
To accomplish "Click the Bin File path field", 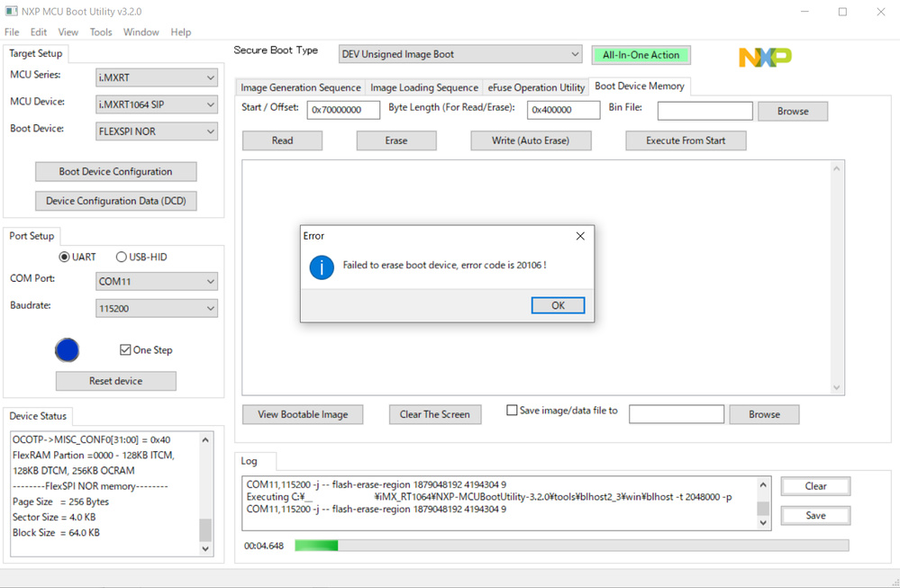I will (x=705, y=111).
